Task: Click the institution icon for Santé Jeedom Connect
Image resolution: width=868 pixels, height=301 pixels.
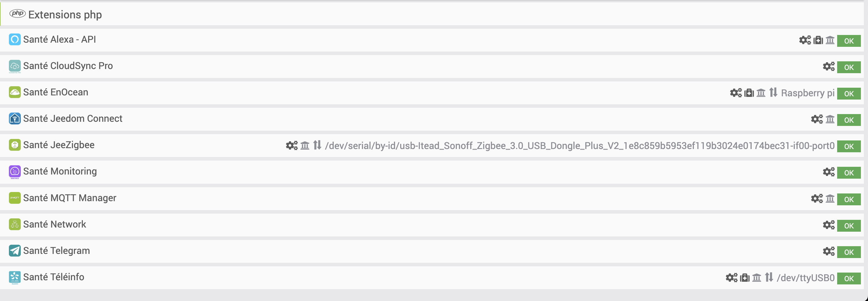Action: pos(830,119)
